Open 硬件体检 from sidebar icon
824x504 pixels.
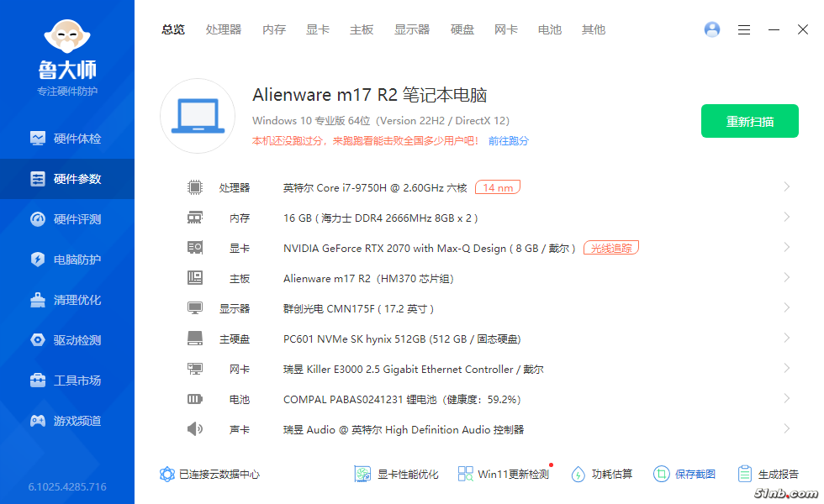click(38, 139)
